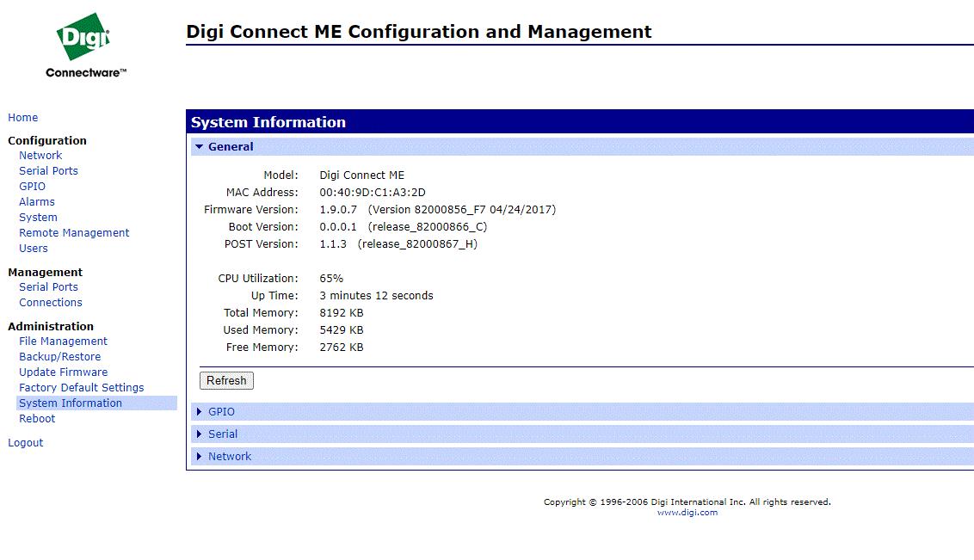Screen dimensions: 974x560
Task: Click the MAC address value 00:40:9D:C1:A3:2D
Action: tap(373, 193)
